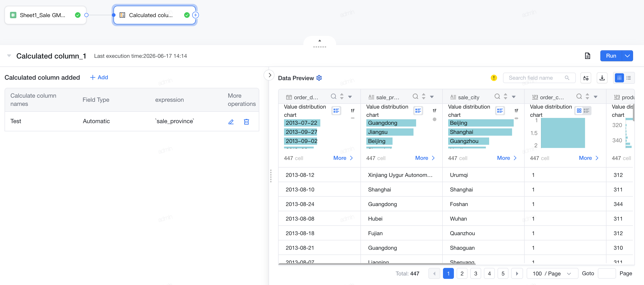The width and height of the screenshot is (644, 285).
Task: Switch preview to list view
Action: tap(629, 78)
